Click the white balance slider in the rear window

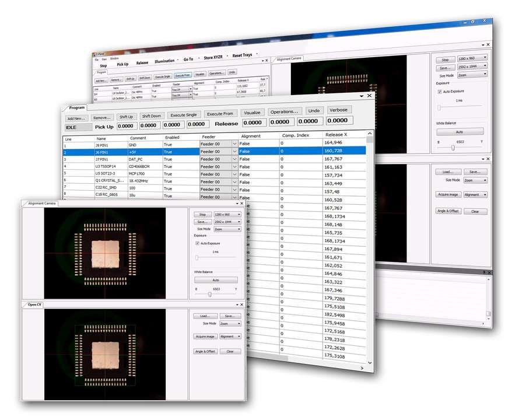[x=460, y=148]
